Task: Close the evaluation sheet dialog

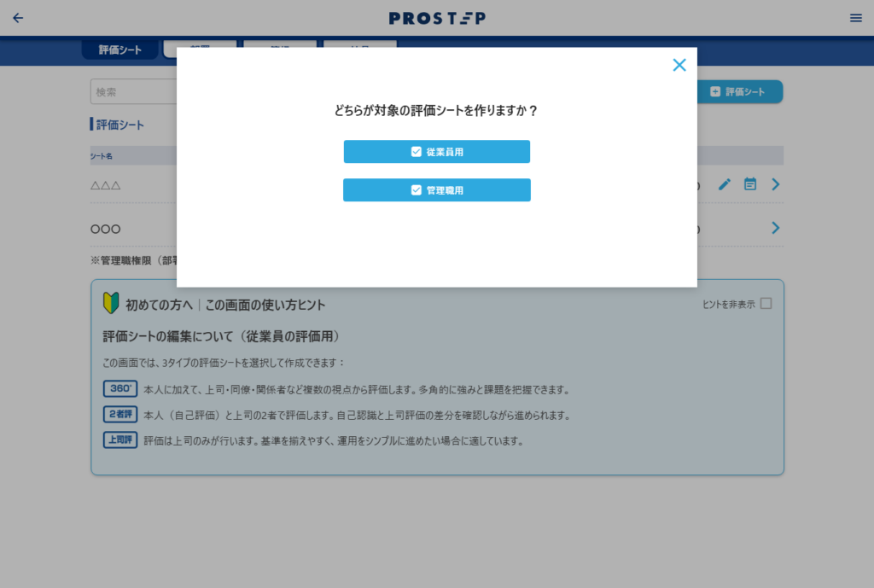Action: point(679,65)
